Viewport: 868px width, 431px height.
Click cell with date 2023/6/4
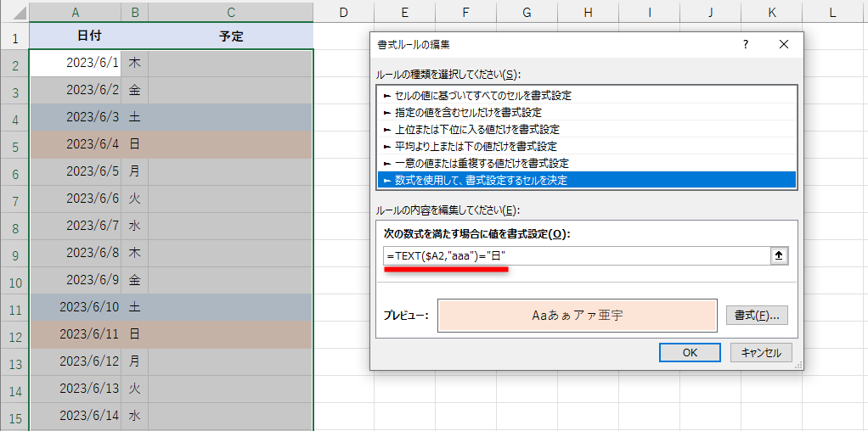pos(76,144)
